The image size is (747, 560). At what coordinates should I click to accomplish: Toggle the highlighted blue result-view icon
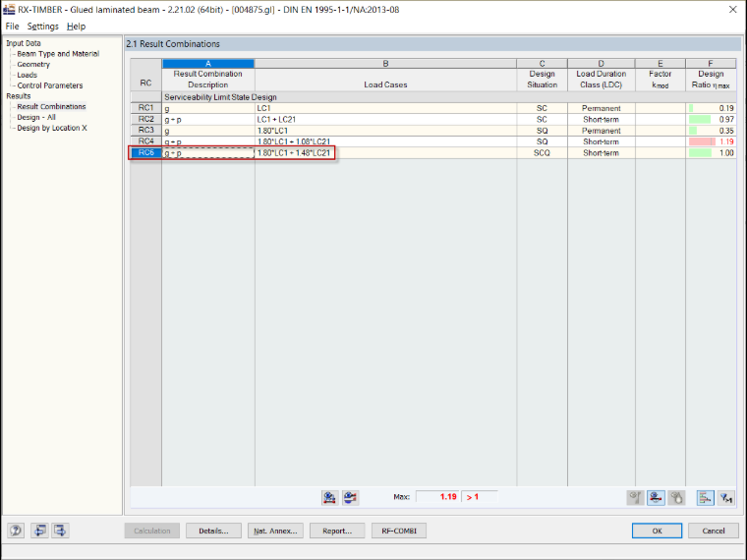click(x=656, y=498)
